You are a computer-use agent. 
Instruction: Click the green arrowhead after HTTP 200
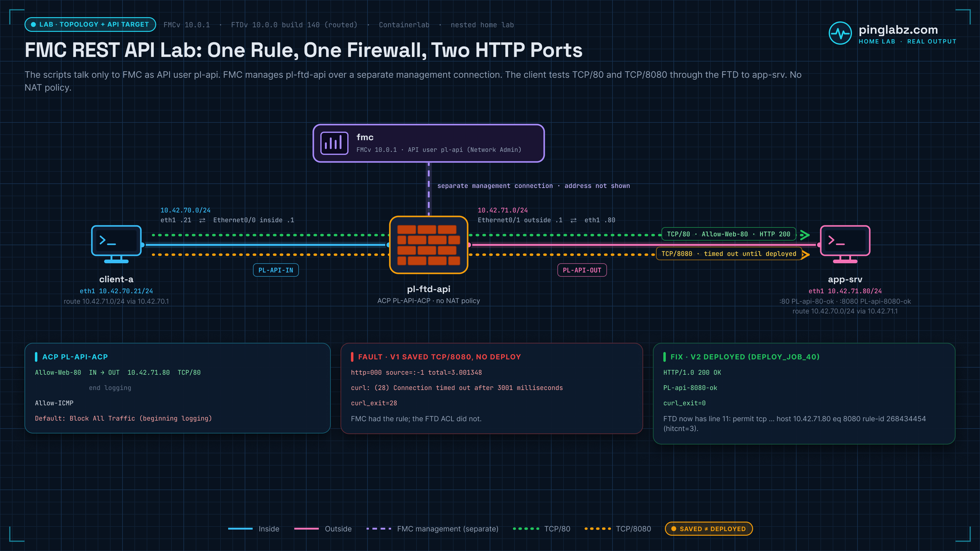pyautogui.click(x=805, y=234)
